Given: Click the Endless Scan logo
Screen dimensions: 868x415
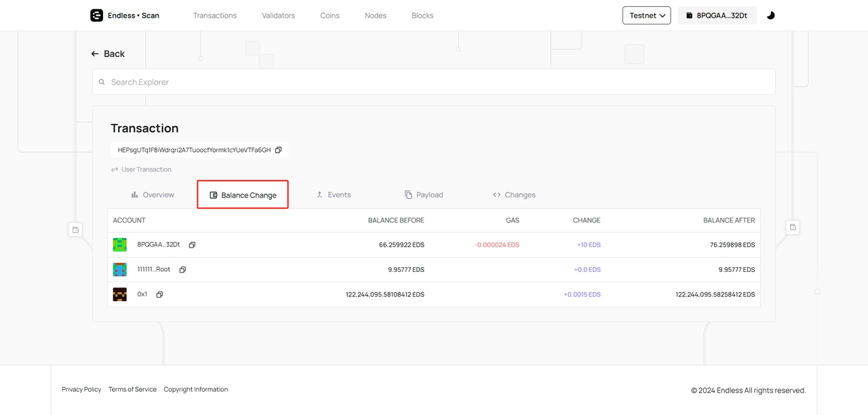Looking at the screenshot, I should pos(125,16).
